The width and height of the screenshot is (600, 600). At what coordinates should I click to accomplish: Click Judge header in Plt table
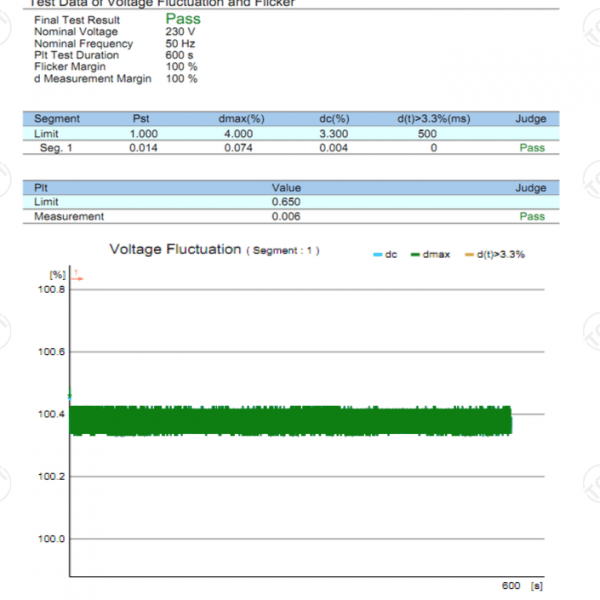coord(531,188)
